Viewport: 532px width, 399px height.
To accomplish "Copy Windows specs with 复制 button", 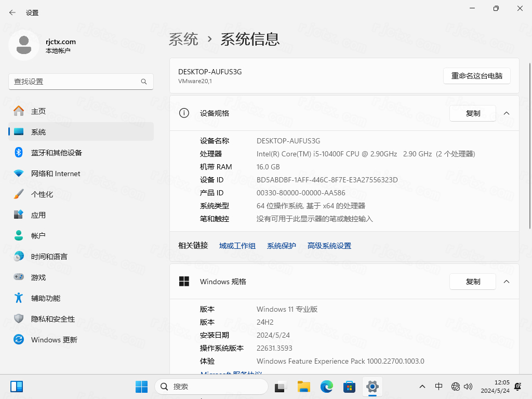I will coord(473,282).
